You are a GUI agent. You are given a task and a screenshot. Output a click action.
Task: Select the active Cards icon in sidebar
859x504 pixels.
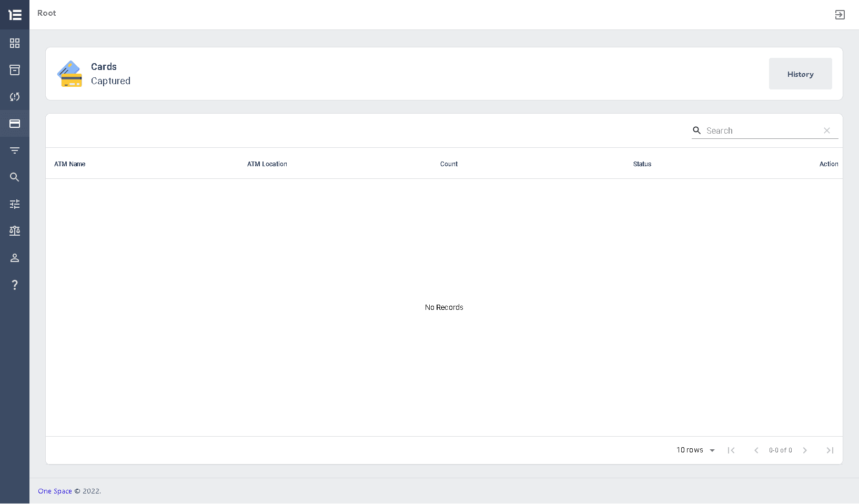point(14,124)
